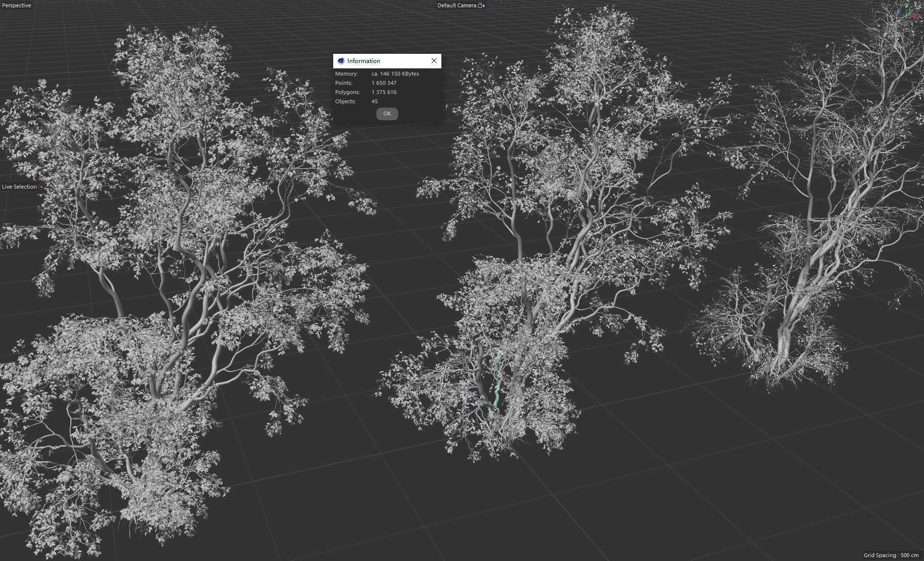Click OK in the Information dialog

pos(387,113)
